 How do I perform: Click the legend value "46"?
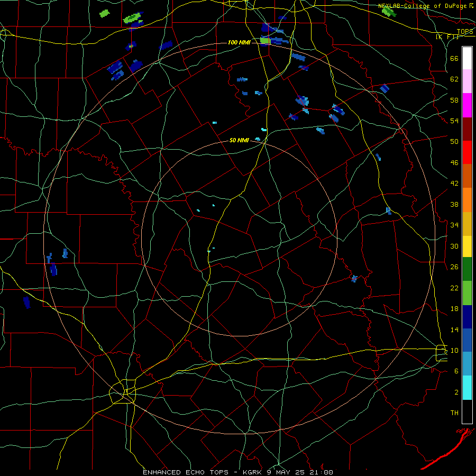coord(454,163)
